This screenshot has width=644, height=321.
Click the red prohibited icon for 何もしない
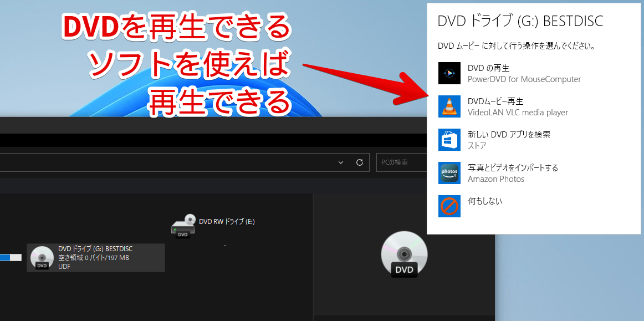[449, 206]
